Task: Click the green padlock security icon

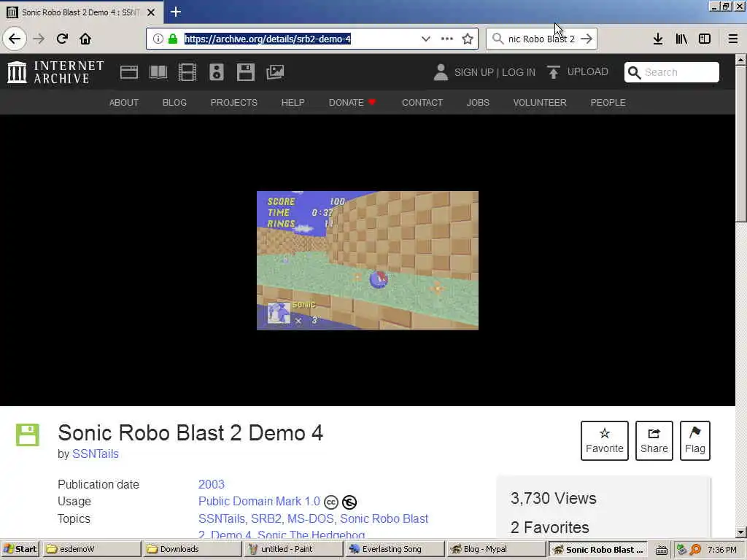Action: point(173,39)
